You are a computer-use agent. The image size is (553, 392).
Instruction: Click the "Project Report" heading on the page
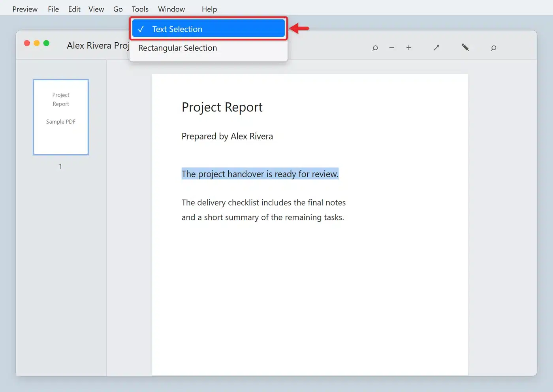[x=222, y=107]
